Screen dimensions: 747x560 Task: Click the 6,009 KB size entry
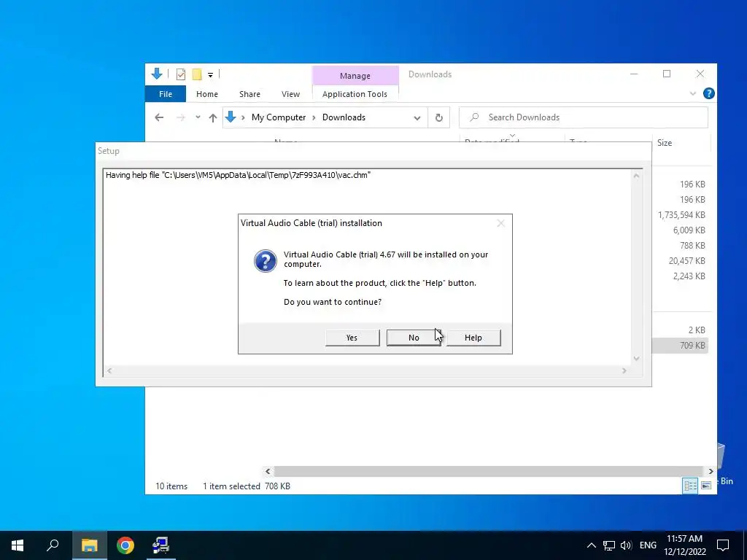coord(689,230)
